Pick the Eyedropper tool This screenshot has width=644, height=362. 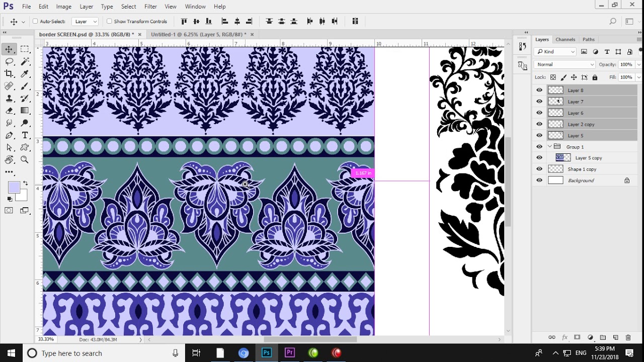click(x=25, y=73)
